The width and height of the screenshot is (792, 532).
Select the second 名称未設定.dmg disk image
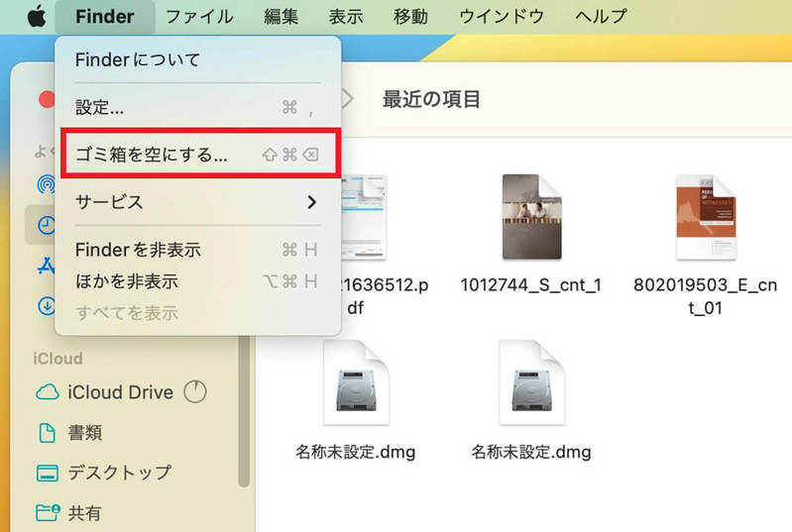click(532, 382)
